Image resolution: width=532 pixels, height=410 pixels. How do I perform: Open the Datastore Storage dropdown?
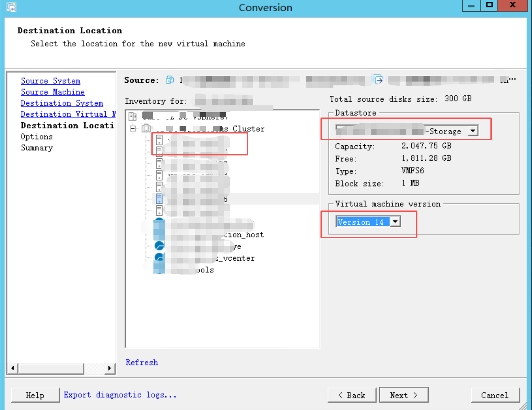tap(473, 131)
